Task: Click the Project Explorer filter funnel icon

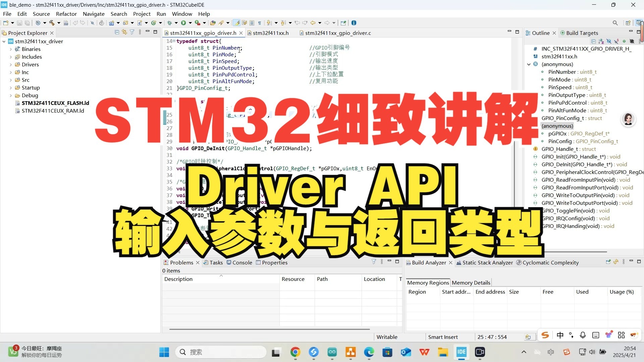Action: tap(132, 32)
